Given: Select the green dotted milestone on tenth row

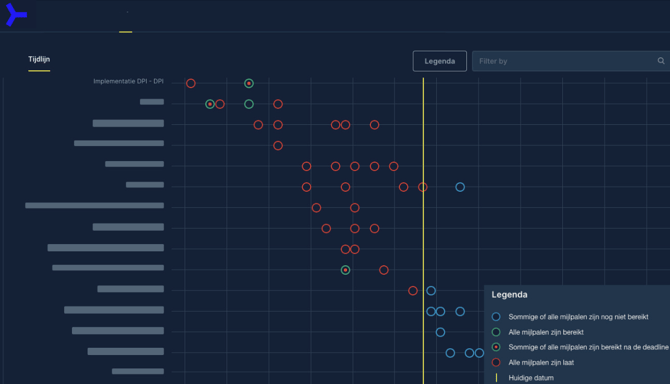Looking at the screenshot, I should [345, 270].
